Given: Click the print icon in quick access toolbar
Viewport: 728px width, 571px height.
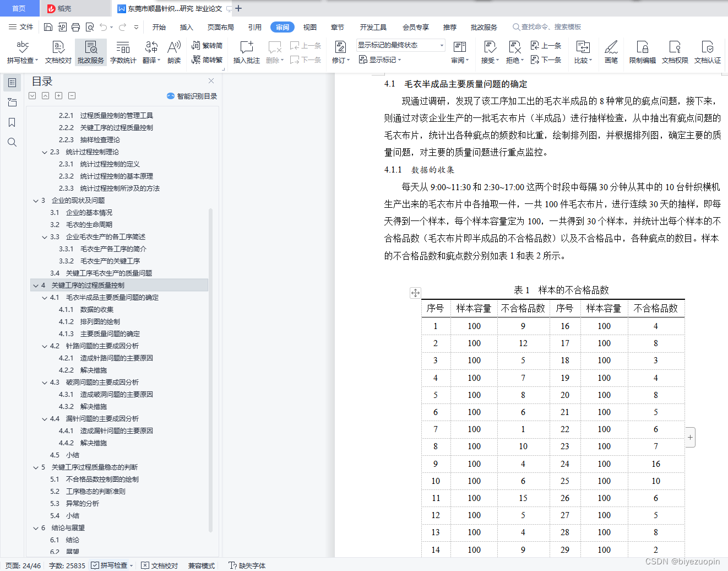Looking at the screenshot, I should point(75,27).
